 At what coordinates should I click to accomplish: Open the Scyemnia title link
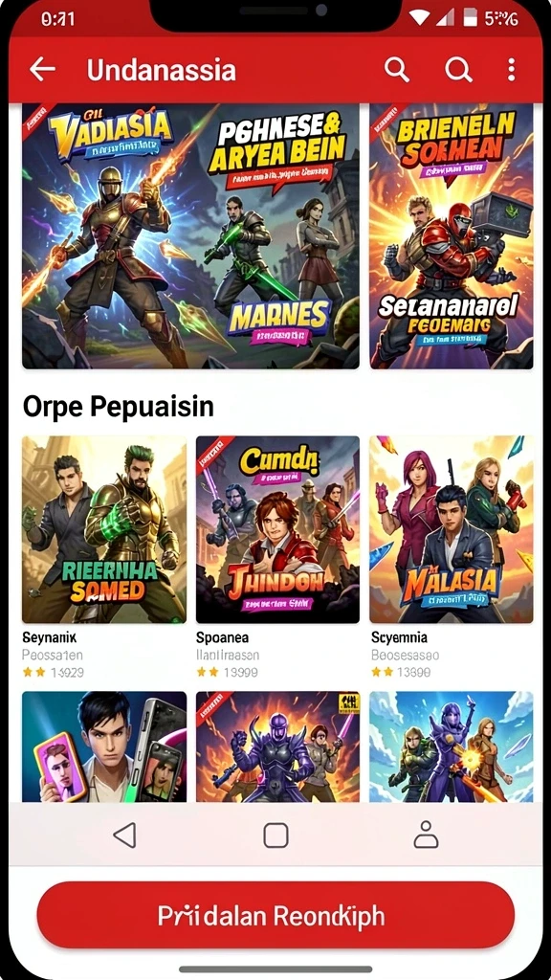(399, 637)
